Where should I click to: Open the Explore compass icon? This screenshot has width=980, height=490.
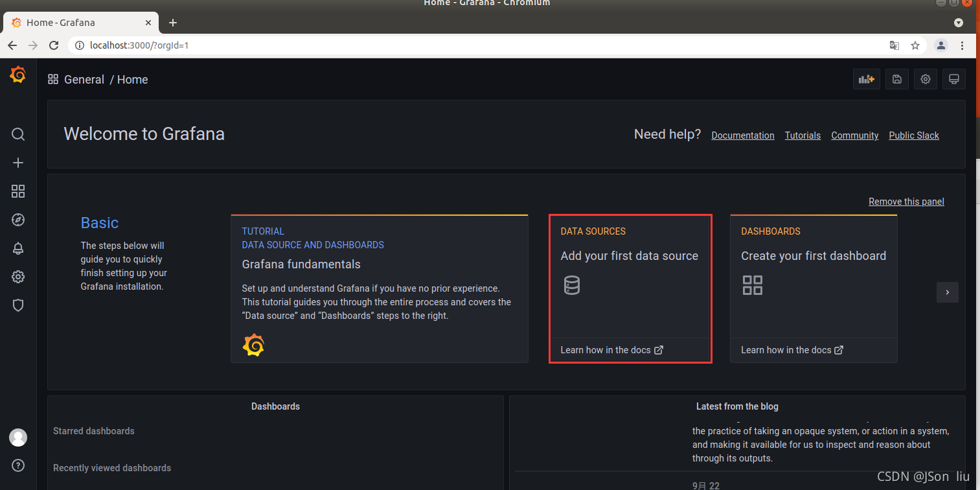tap(18, 220)
